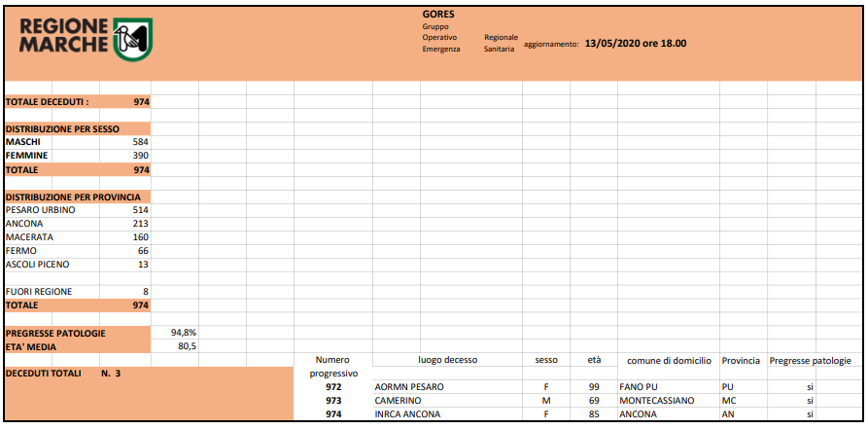The height and width of the screenshot is (429, 868).
Task: Select the value 390 for FEMMINE
Action: [x=141, y=156]
